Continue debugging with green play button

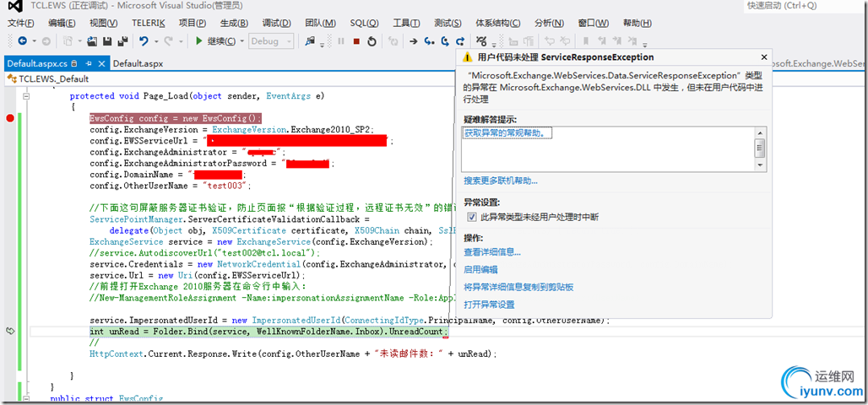(x=198, y=41)
